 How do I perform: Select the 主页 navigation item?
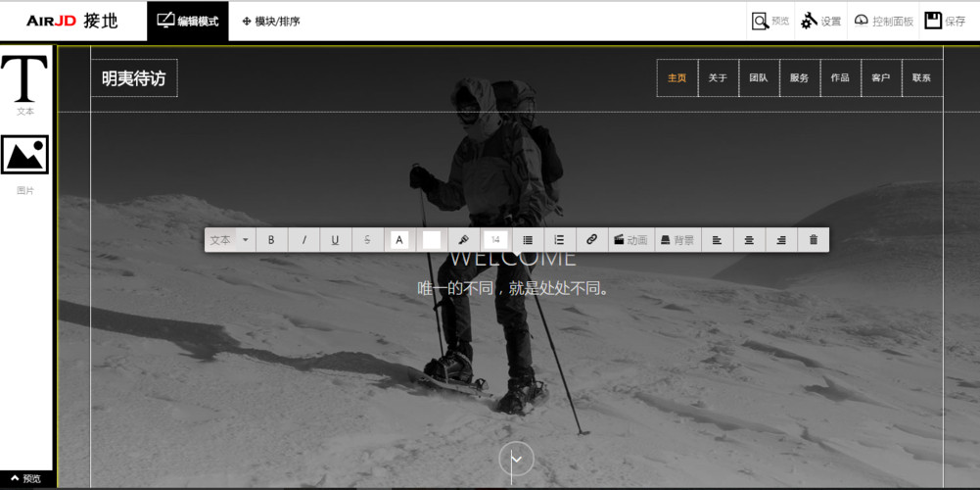click(677, 78)
